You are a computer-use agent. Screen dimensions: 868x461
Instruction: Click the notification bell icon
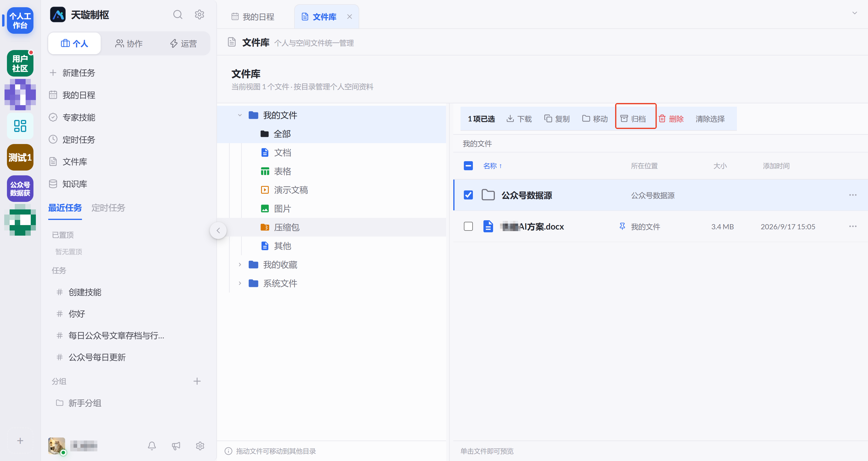coord(152,446)
